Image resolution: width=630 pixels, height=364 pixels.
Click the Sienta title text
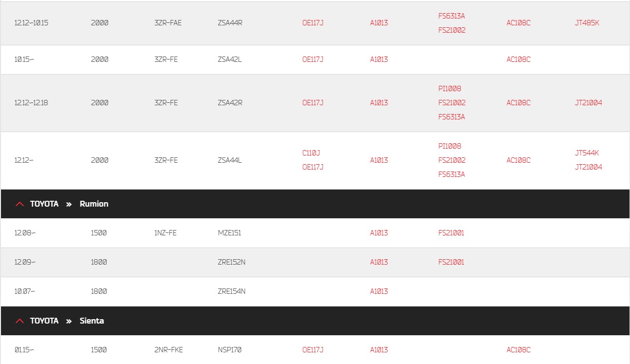point(92,321)
